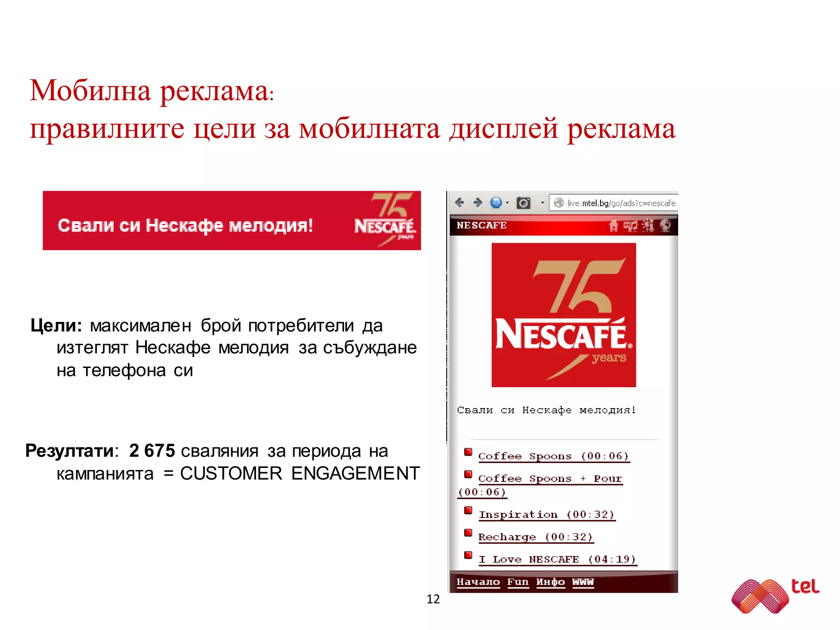
Task: Select Fun in bottom navigation
Action: tap(518, 582)
